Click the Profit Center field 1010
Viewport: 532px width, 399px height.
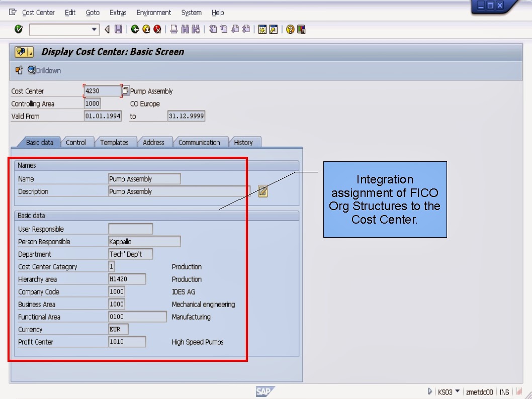[127, 342]
